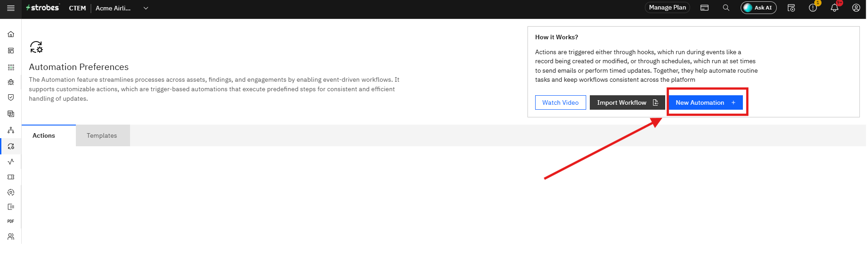
Task: Open the bug findings icon in the sidebar
Action: (11, 82)
